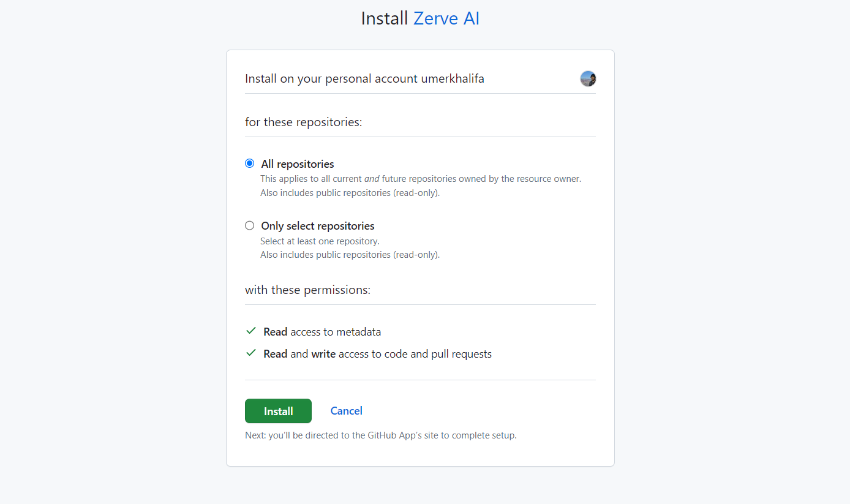Click green checkmark beside metadata permission
The width and height of the screenshot is (850, 504).
click(250, 331)
